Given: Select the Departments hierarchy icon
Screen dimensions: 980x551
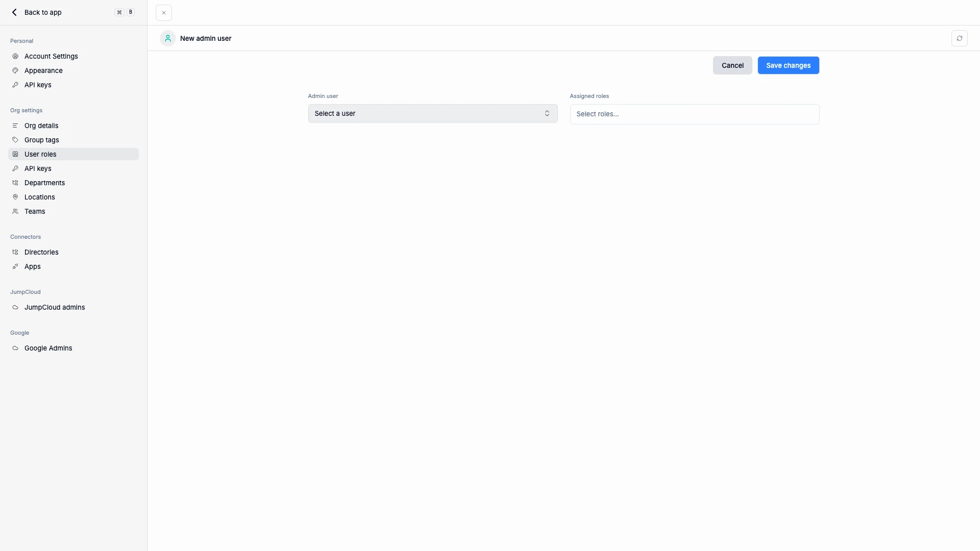Looking at the screenshot, I should [15, 183].
